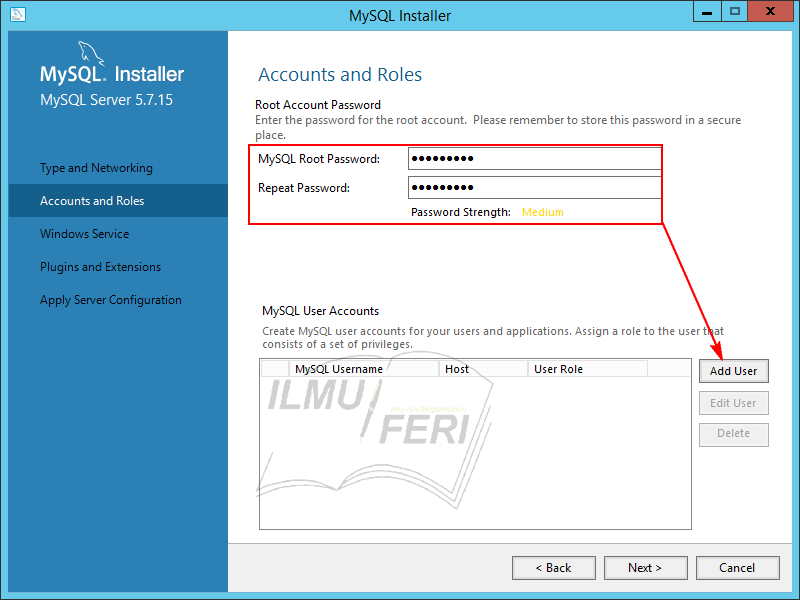Image resolution: width=800 pixels, height=600 pixels.
Task: Close the MySQL Installer window
Action: [x=770, y=12]
